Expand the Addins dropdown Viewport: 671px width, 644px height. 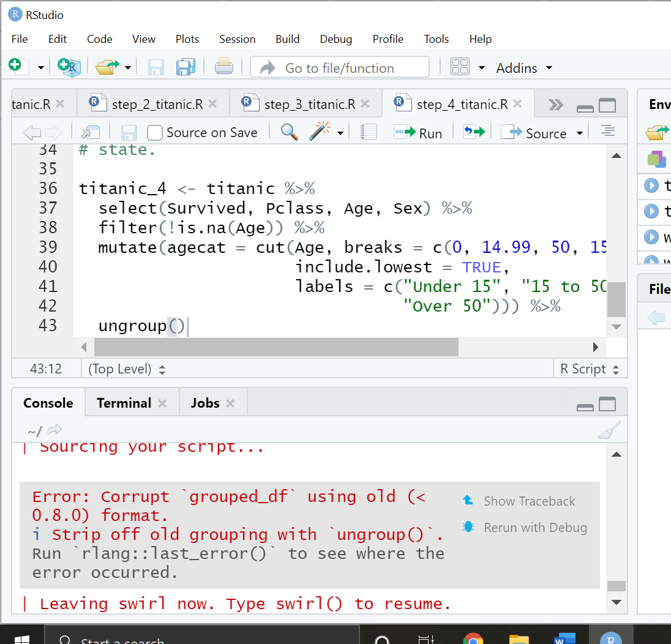click(x=549, y=68)
